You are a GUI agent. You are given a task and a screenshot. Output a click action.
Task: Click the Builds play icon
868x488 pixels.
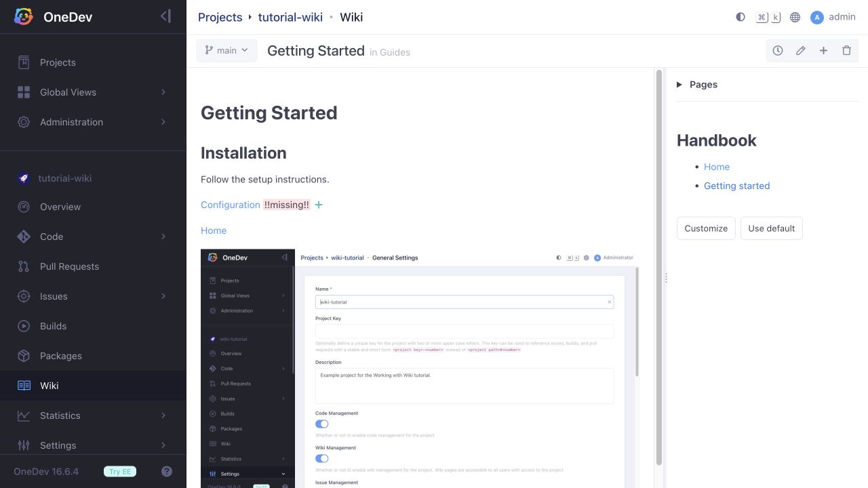click(24, 326)
